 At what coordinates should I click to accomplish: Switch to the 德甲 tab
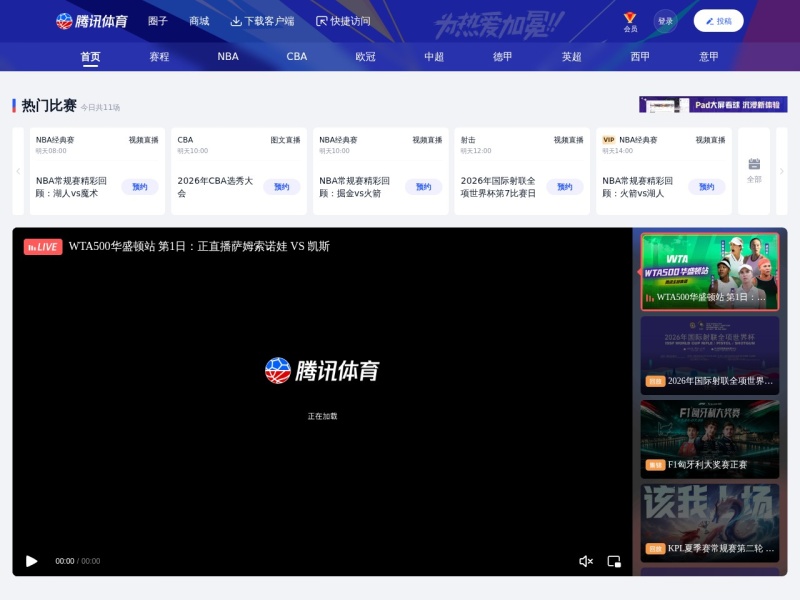click(x=503, y=57)
